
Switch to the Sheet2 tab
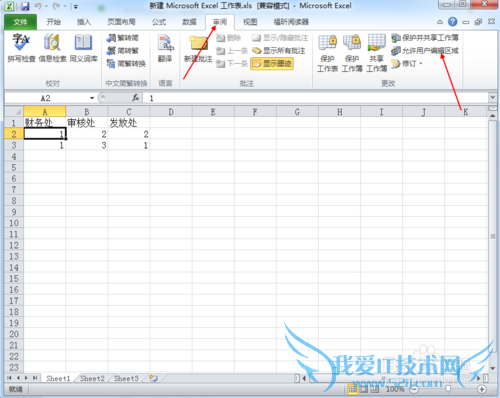[x=92, y=378]
